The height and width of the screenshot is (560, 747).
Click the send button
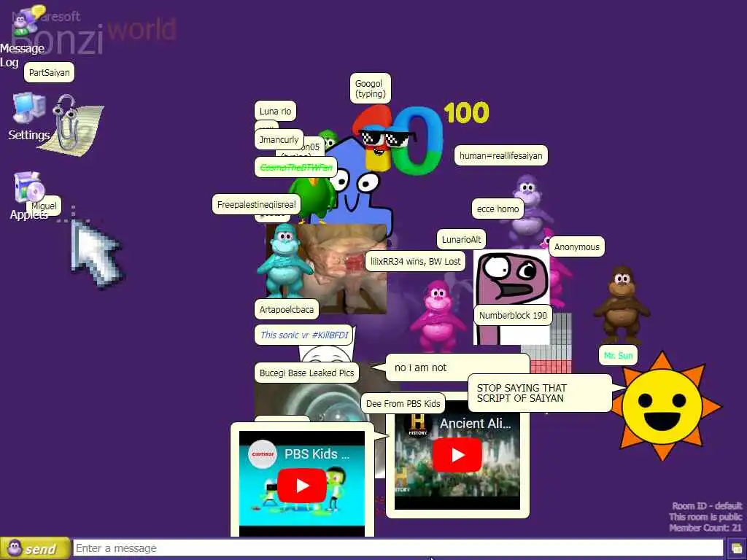pos(35,548)
